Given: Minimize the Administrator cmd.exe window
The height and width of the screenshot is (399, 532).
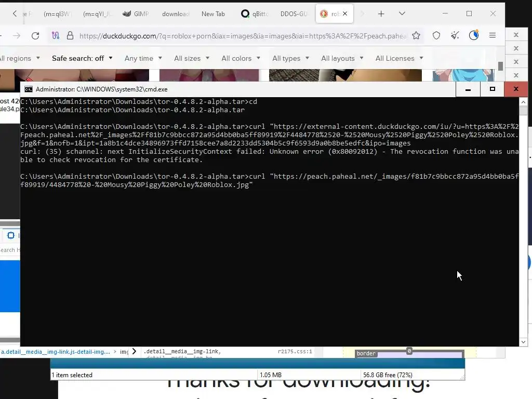Looking at the screenshot, I should 468,89.
